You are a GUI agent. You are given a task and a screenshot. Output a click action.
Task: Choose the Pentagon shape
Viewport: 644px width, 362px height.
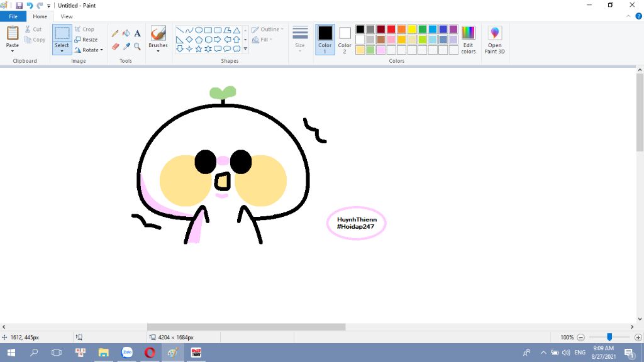(199, 40)
